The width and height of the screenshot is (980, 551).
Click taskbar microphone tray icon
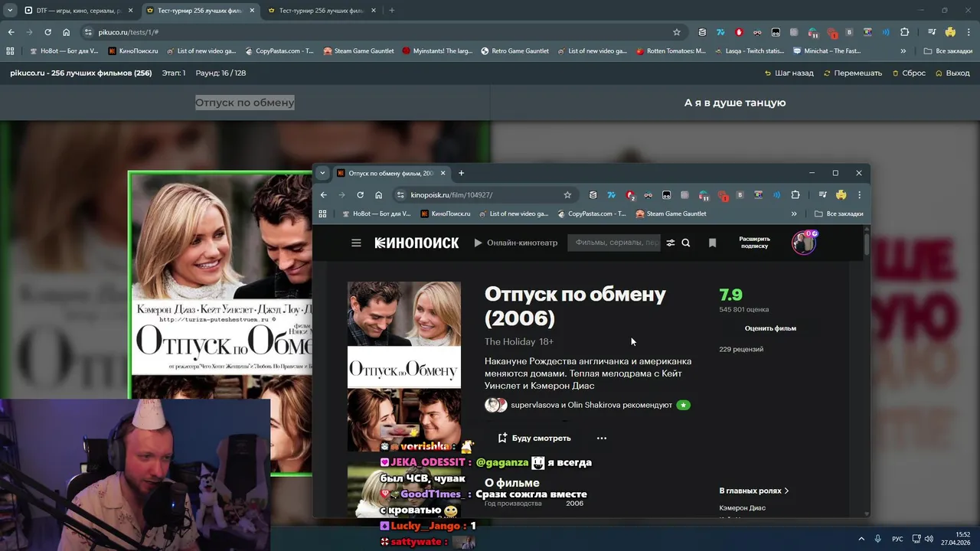click(877, 539)
